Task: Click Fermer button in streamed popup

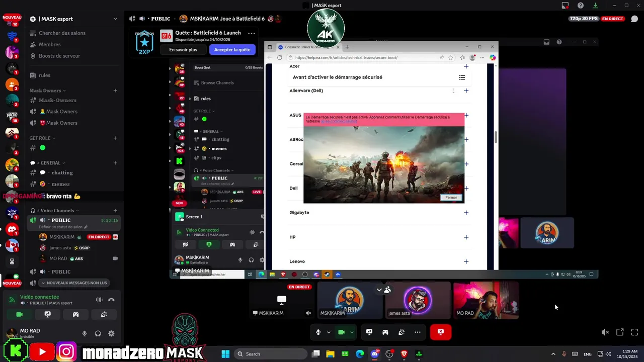Action: 451,198
